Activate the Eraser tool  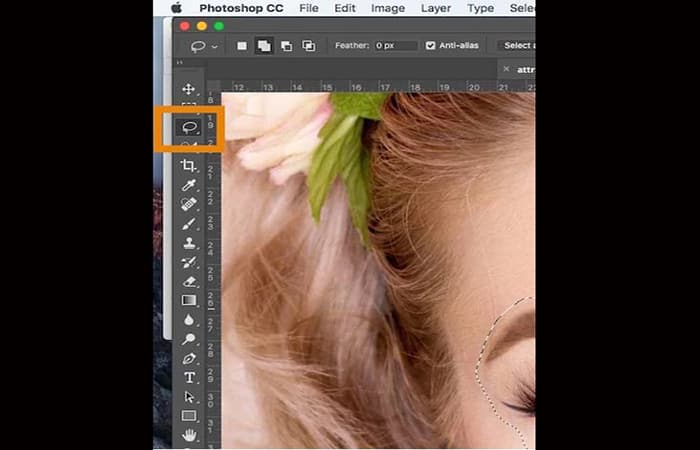pos(188,281)
